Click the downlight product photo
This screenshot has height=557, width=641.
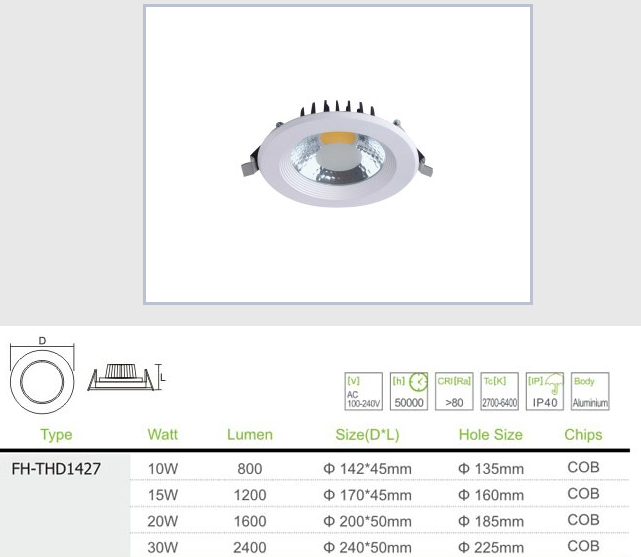[337, 155]
